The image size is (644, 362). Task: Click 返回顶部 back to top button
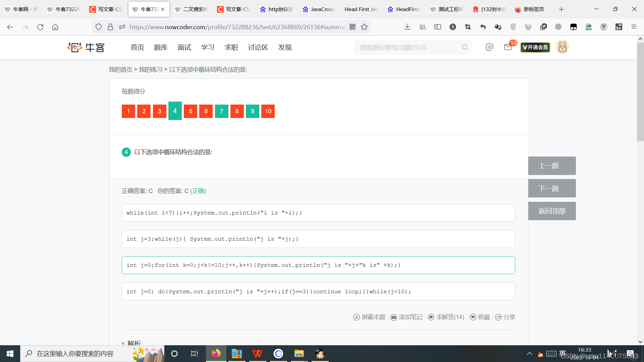552,211
